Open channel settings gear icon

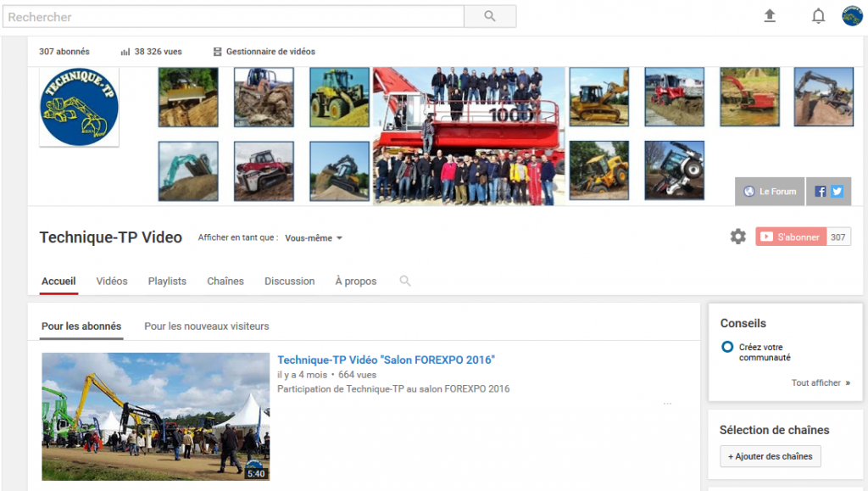point(738,237)
